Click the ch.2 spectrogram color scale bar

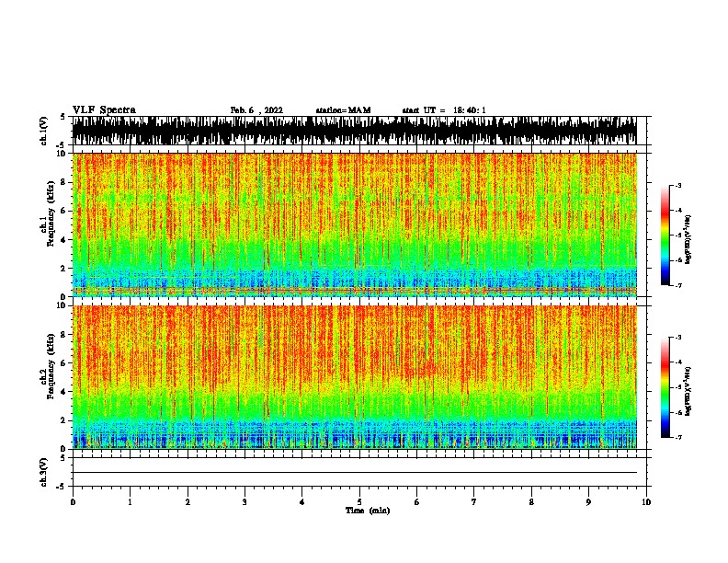pos(665,387)
